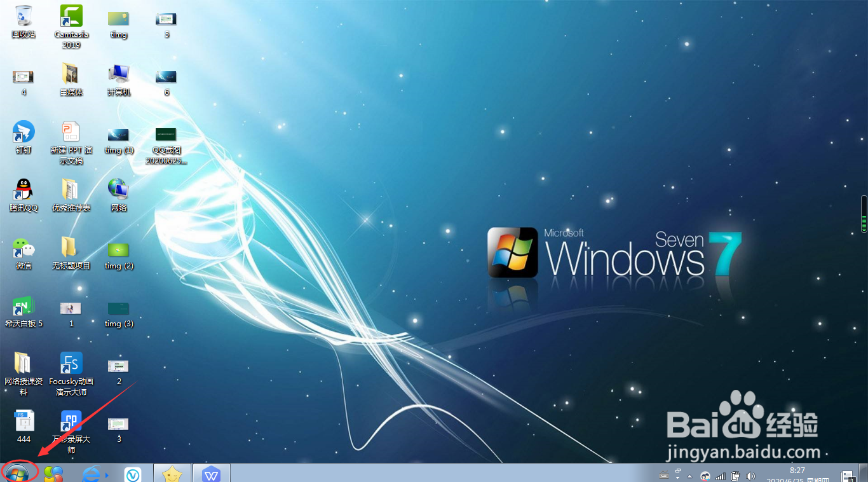This screenshot has height=482, width=868.
Task: Click the green meter widget on right edge
Action: 864,214
